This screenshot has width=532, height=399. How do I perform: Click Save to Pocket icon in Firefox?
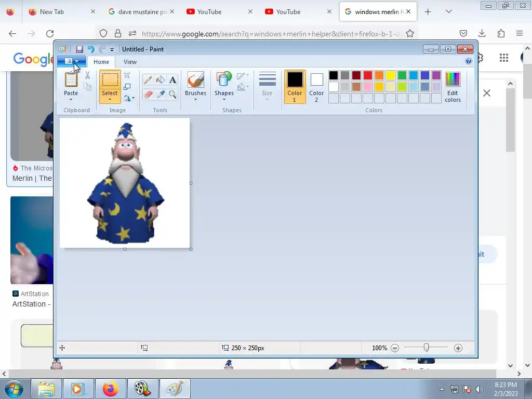[x=463, y=33]
